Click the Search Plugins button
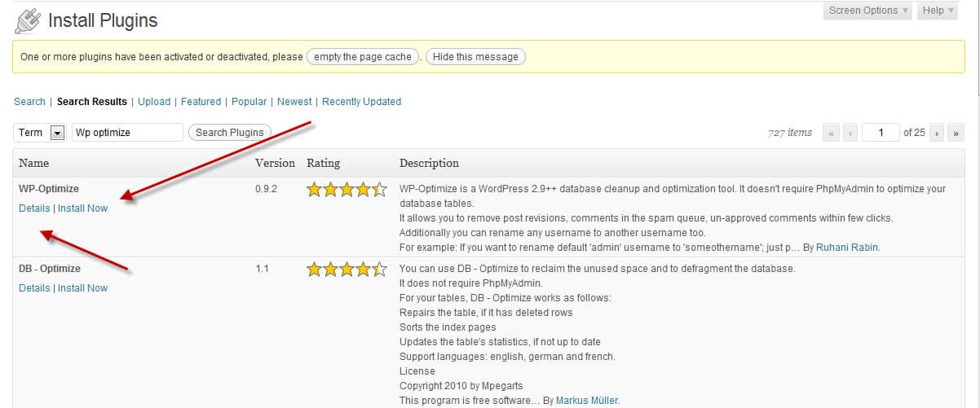Viewport: 980px width, 408px height. tap(230, 133)
